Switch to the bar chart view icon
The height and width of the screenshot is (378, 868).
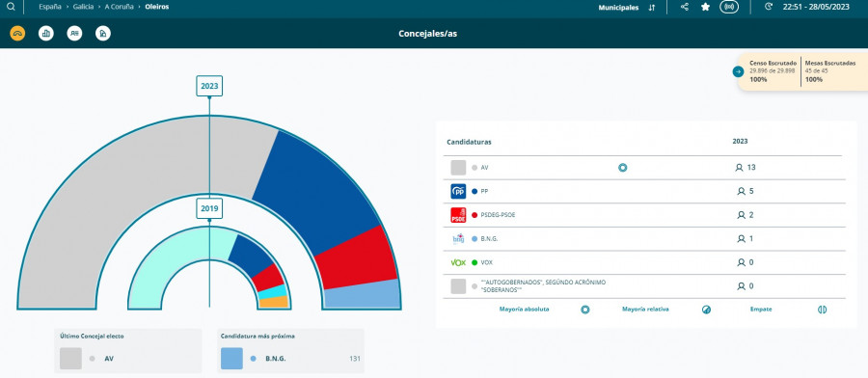46,33
